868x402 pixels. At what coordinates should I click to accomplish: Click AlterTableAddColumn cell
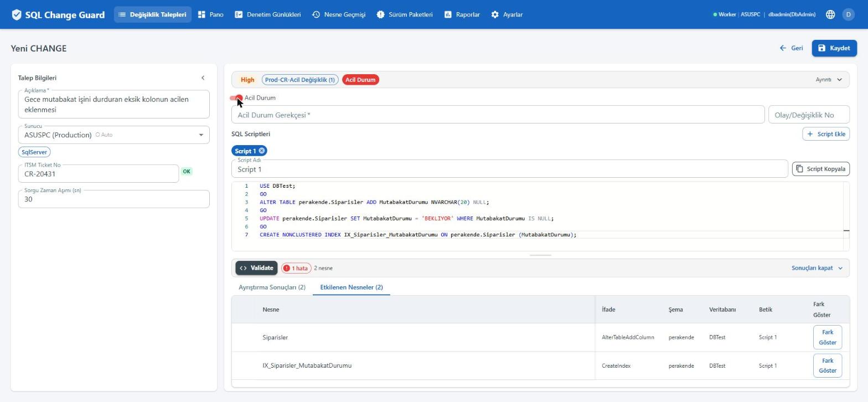click(628, 337)
